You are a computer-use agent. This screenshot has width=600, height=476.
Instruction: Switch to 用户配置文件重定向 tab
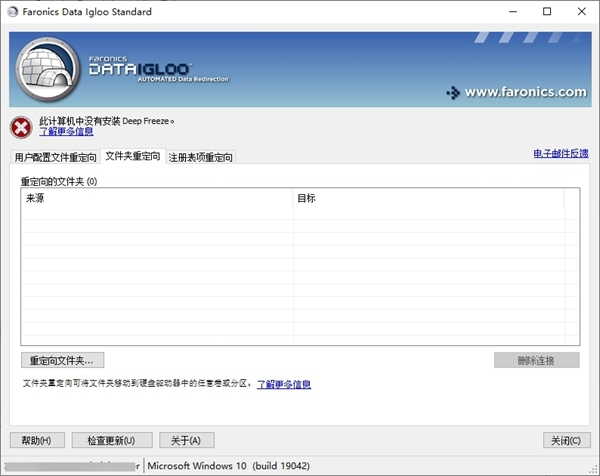click(55, 157)
